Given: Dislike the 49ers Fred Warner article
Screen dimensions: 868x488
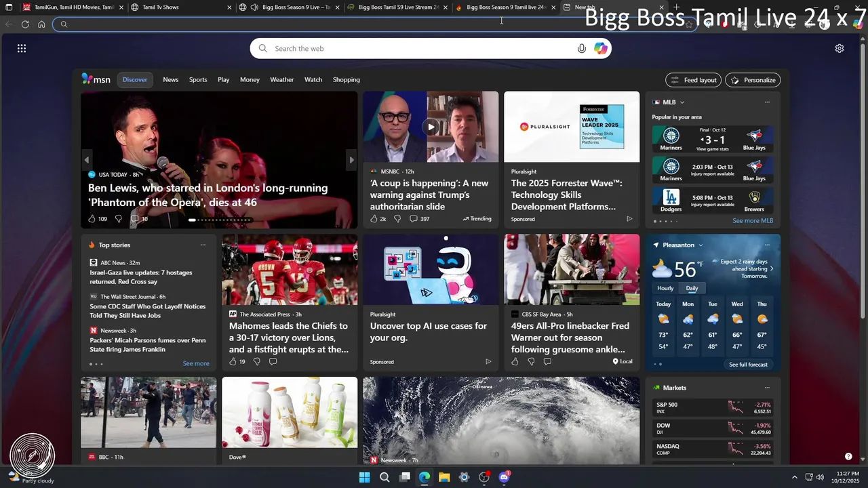Looking at the screenshot, I should pos(531,362).
